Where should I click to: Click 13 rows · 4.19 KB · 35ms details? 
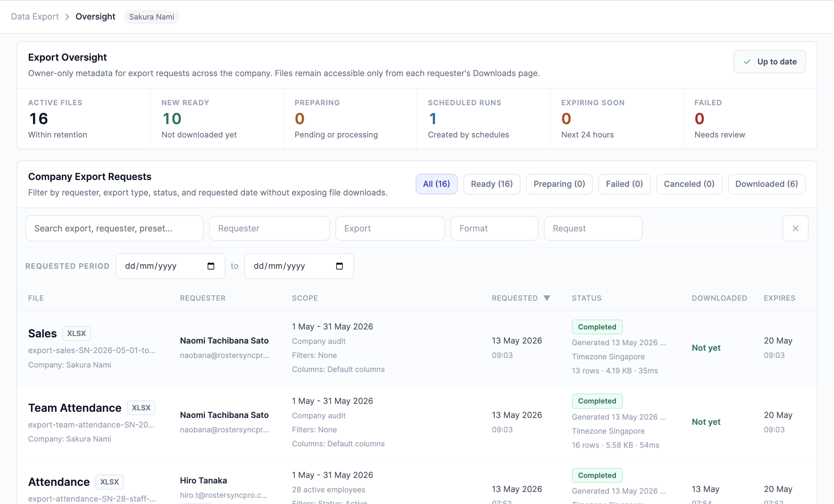click(615, 371)
